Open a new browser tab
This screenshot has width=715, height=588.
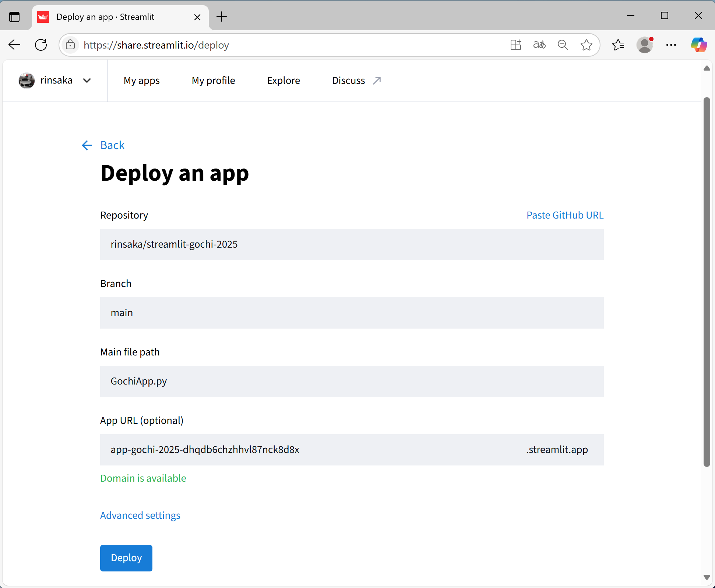click(x=222, y=17)
